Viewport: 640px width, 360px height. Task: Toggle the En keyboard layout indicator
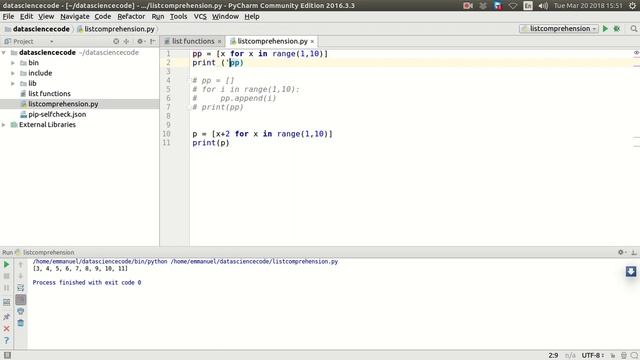pyautogui.click(x=528, y=6)
